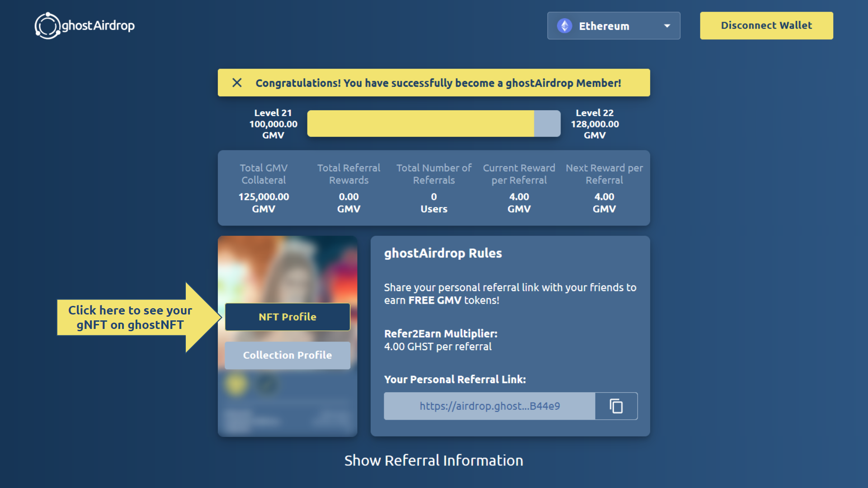
Task: Toggle visibility of referral information
Action: tap(434, 460)
